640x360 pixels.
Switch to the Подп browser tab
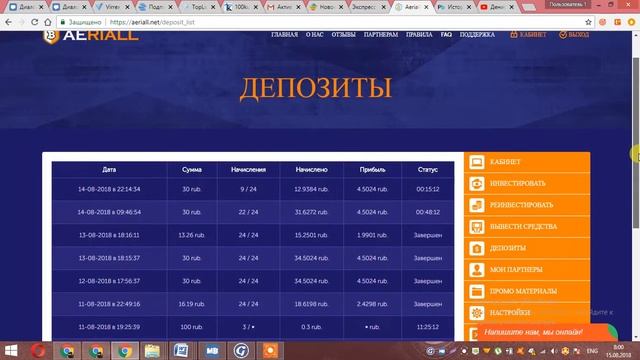[x=155, y=7]
